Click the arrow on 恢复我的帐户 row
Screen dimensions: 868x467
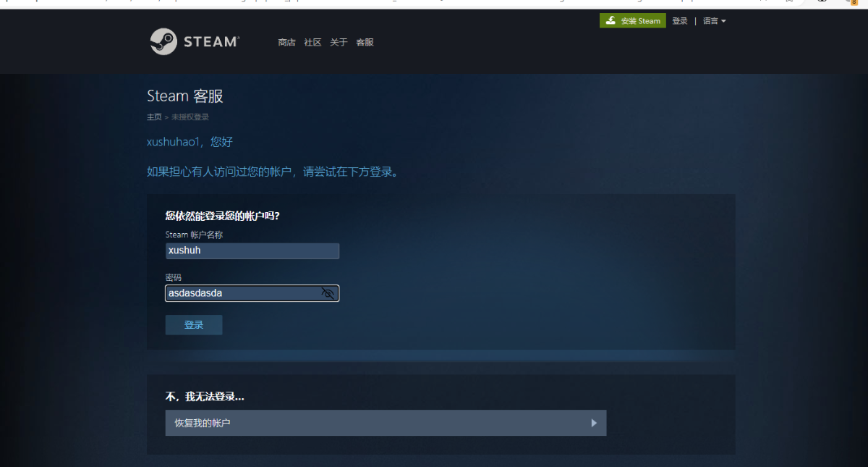(x=594, y=423)
